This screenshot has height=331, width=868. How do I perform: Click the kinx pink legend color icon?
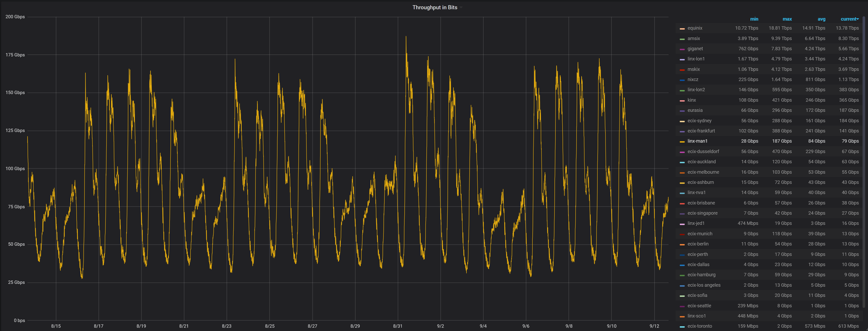click(682, 101)
